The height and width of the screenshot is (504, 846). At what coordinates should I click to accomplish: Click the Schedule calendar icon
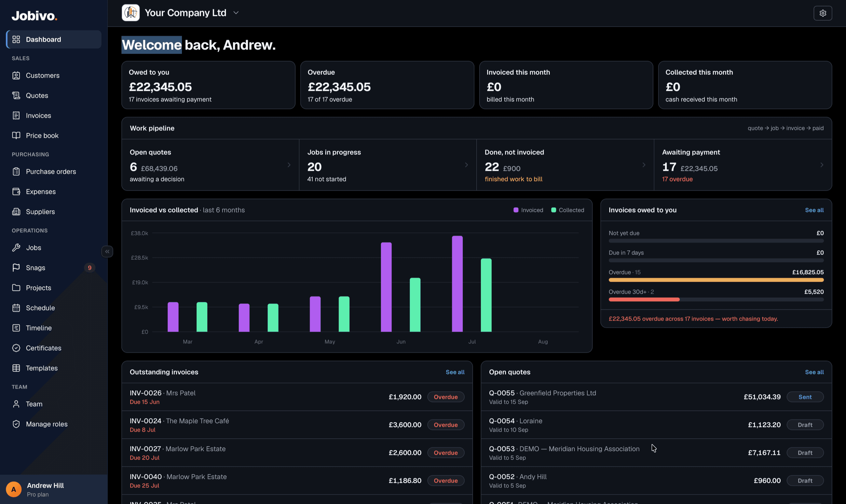16,308
